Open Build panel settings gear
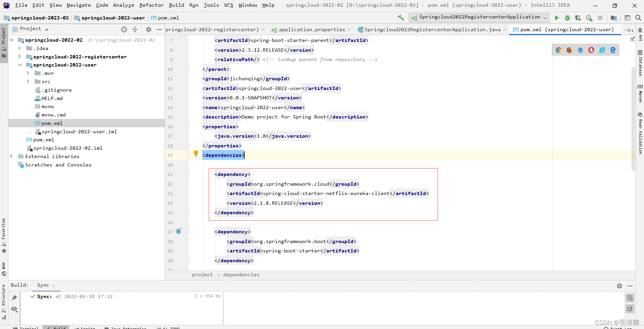644x329 pixels. (x=620, y=286)
